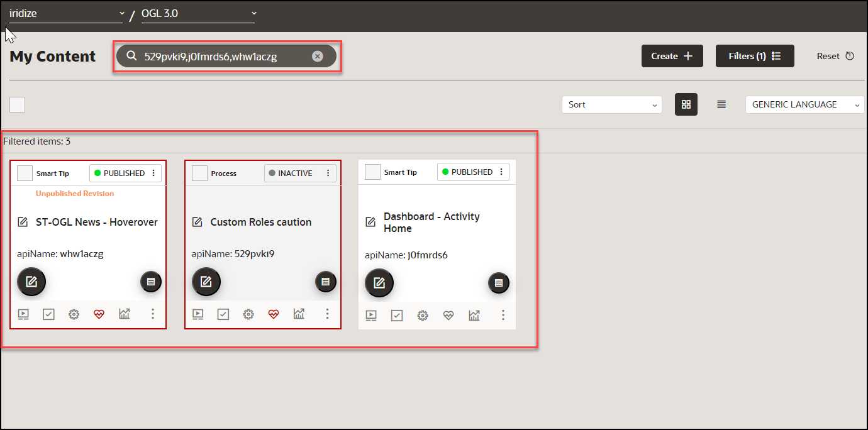This screenshot has width=868, height=430.
Task: Preview the ST-OGL News - Hoverover guide
Action: [23, 314]
